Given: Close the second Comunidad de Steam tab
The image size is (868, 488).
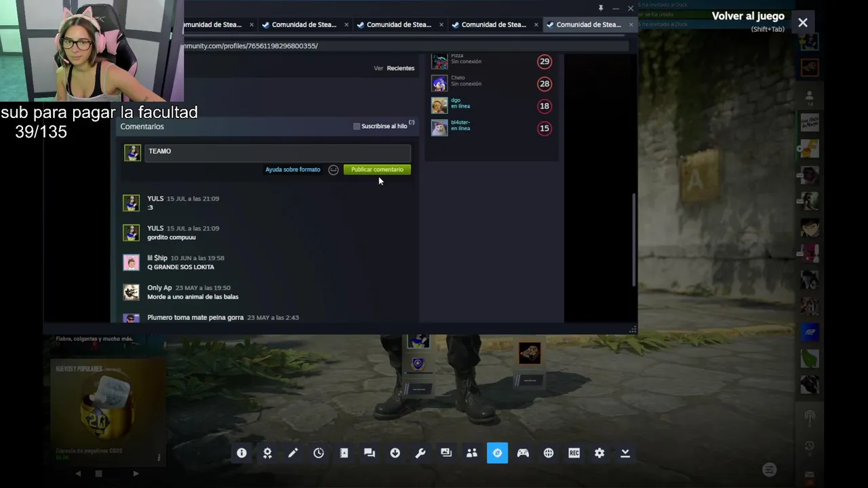Looking at the screenshot, I should point(347,24).
